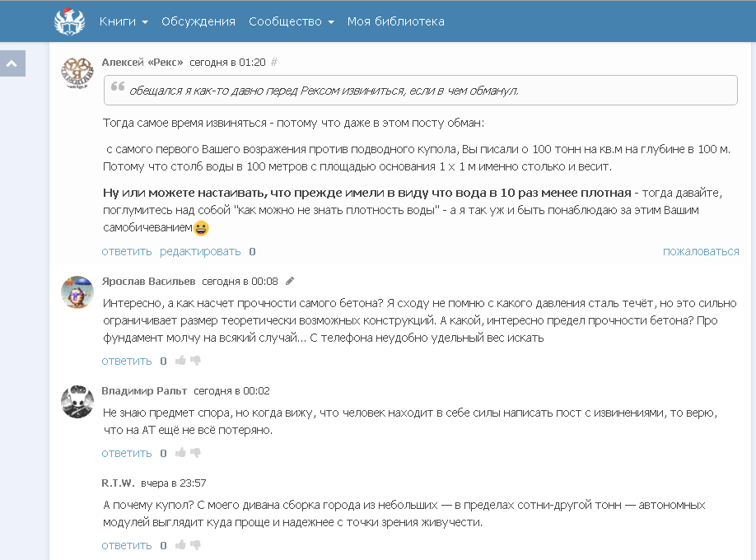The image size is (756, 560).
Task: Click the # permalink on Алексей «Рекс» comment
Action: (x=274, y=62)
